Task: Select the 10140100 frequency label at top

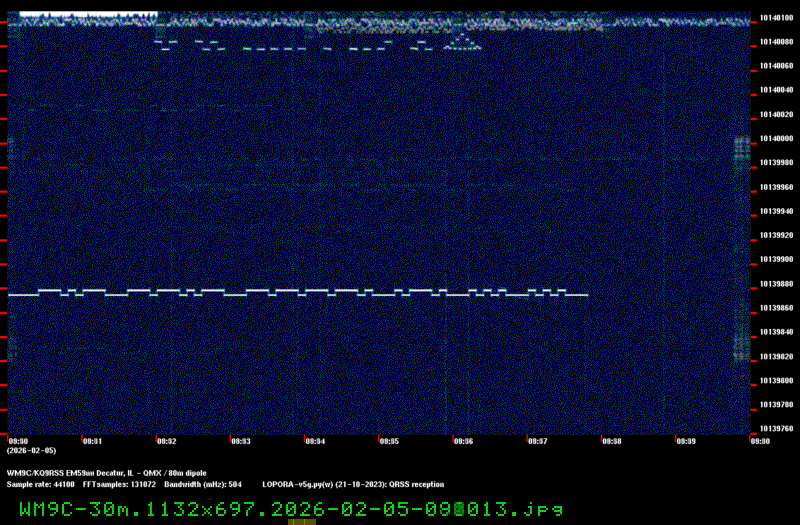Action: [x=776, y=17]
